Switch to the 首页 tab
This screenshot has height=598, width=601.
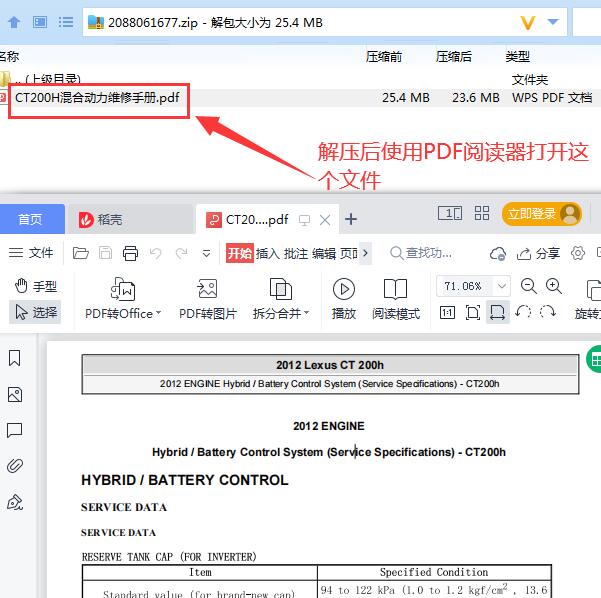click(31, 219)
